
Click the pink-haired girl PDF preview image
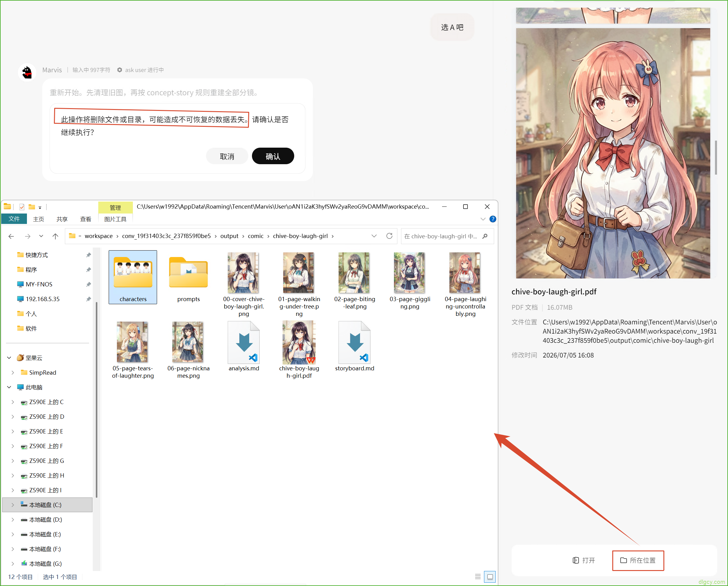pos(613,153)
